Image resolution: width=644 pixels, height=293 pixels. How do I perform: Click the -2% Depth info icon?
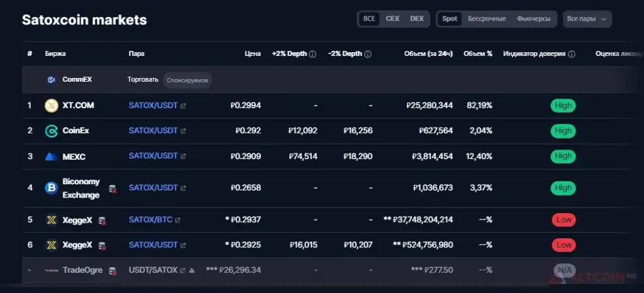(x=368, y=54)
